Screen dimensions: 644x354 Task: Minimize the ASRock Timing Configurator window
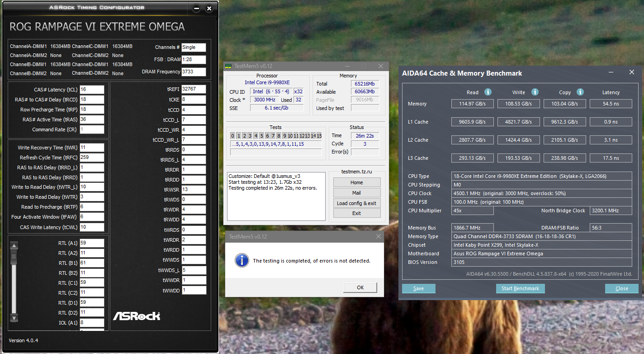[196, 8]
